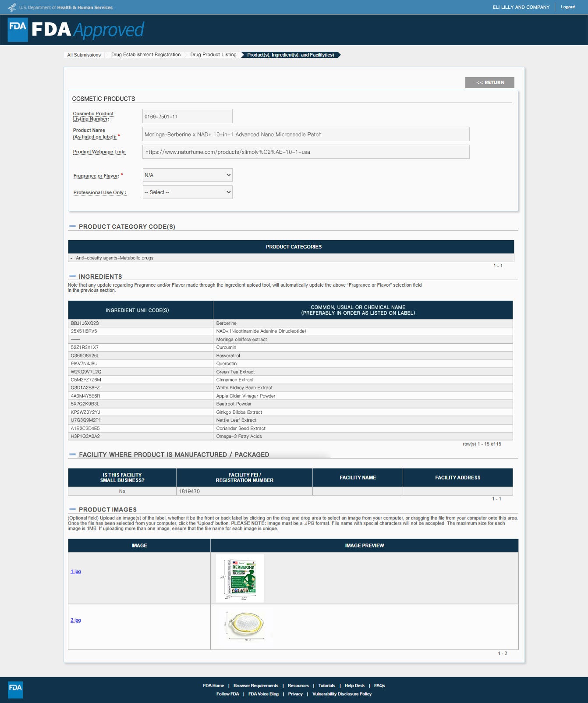The width and height of the screenshot is (588, 703).
Task: Click NAD+ (Nicotinamide Adenine Dinucleotide) row
Action: [x=290, y=331]
